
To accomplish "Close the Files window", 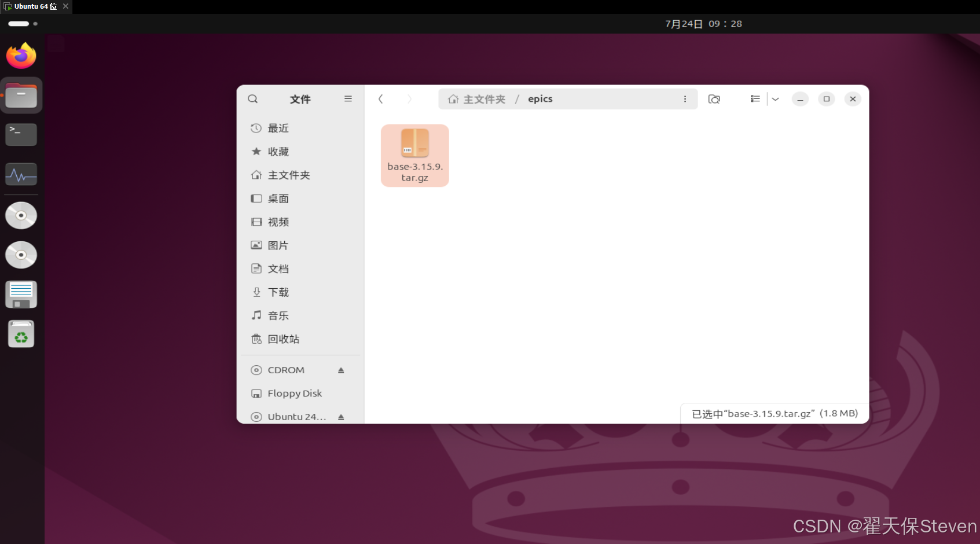I will (853, 99).
